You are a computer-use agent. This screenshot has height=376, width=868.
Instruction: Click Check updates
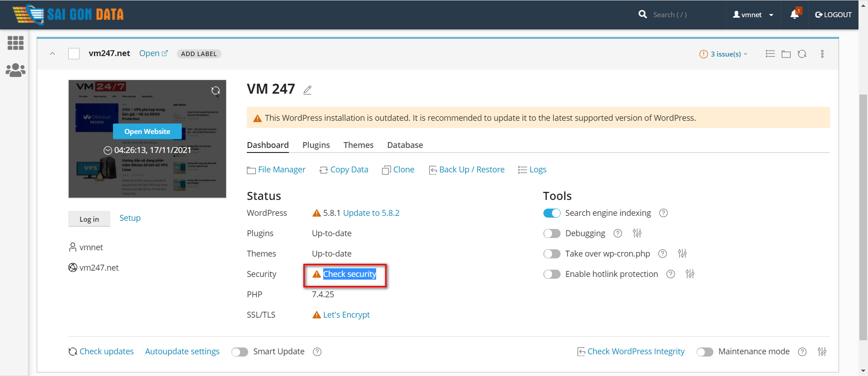point(101,352)
